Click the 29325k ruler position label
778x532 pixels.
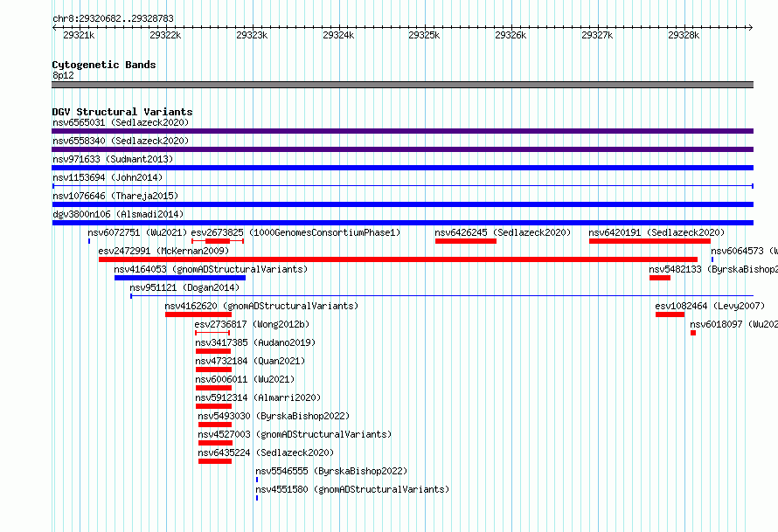coord(424,35)
